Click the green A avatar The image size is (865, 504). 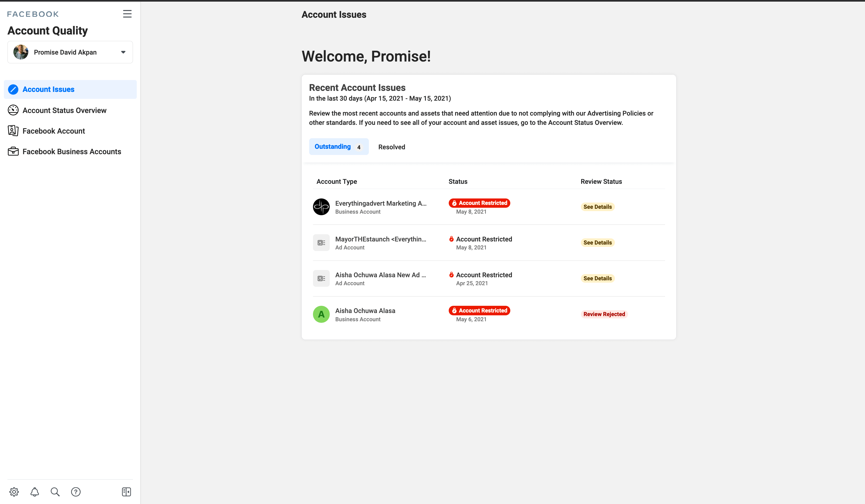pyautogui.click(x=321, y=314)
